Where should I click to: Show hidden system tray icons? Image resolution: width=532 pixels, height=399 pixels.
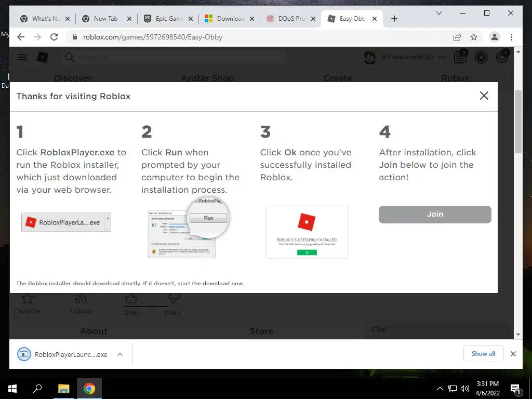[x=440, y=389]
